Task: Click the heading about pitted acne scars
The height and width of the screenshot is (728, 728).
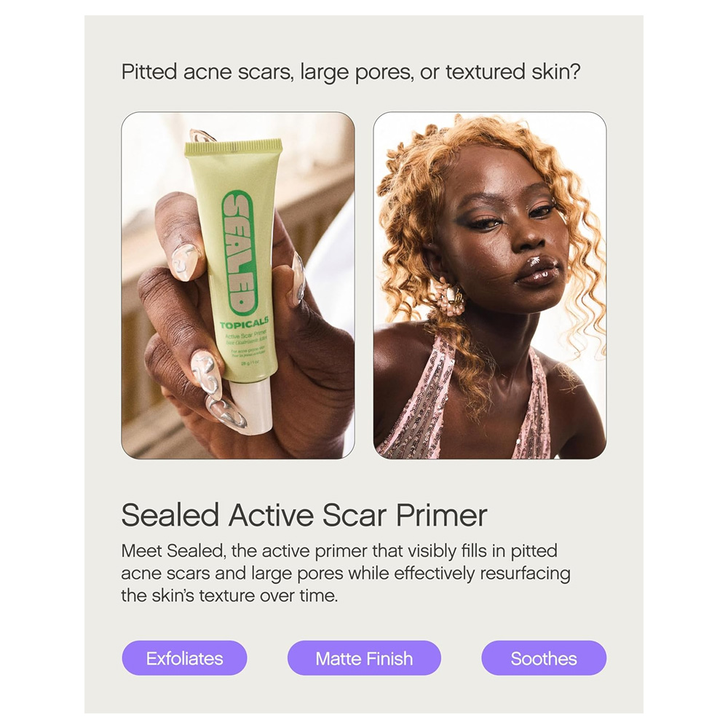Action: pos(351,72)
